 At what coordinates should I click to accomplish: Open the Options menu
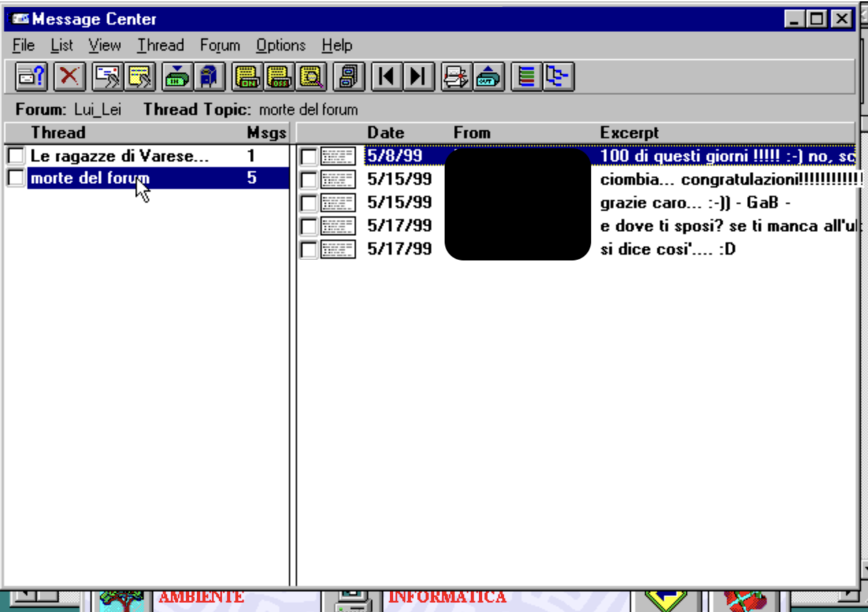click(281, 45)
